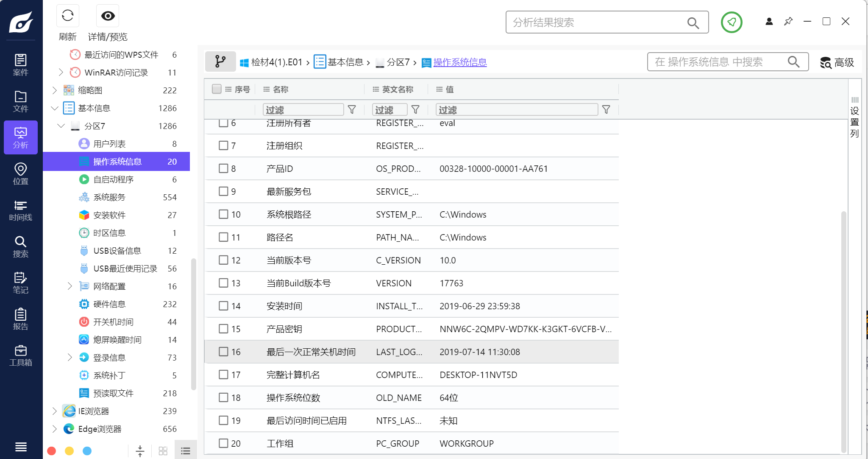This screenshot has width=868, height=459.
Task: Open the 详情/预览 eye preview icon
Action: (x=108, y=16)
